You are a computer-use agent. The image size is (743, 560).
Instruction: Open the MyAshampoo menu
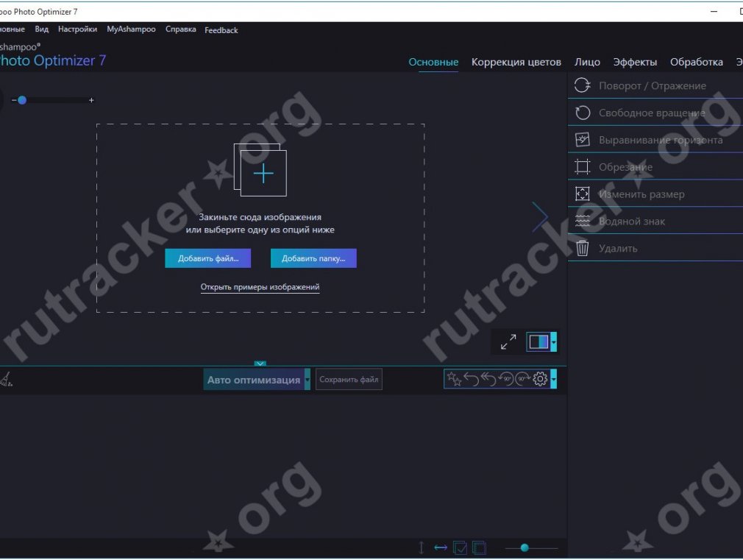coord(131,29)
